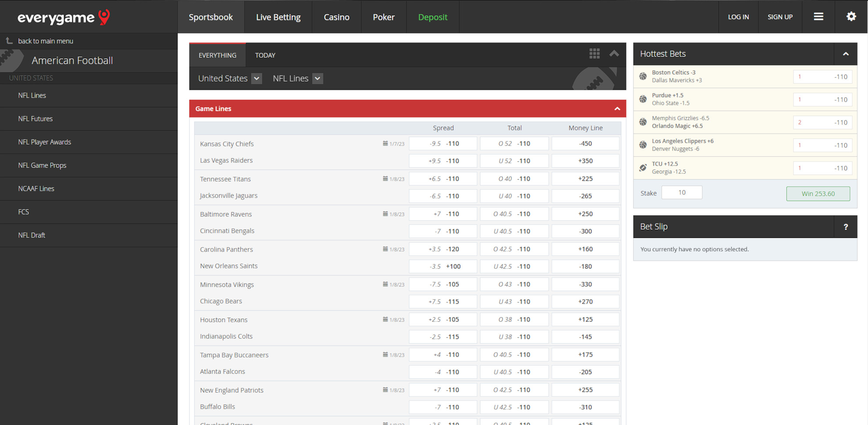Click the back arrow icon in sidebar

[9, 41]
